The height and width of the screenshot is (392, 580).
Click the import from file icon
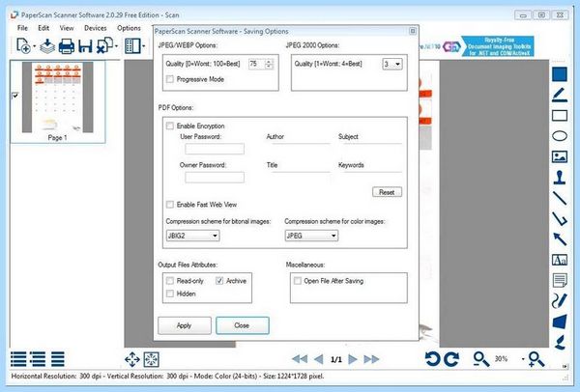coord(47,46)
